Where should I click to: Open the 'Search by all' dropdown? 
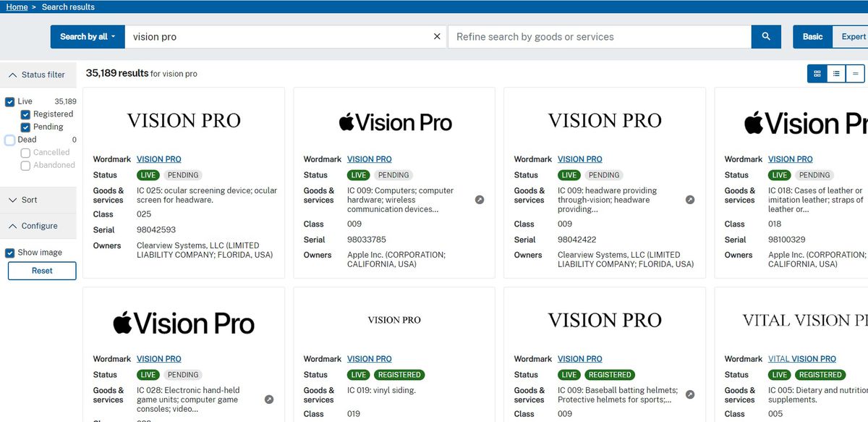(x=88, y=37)
